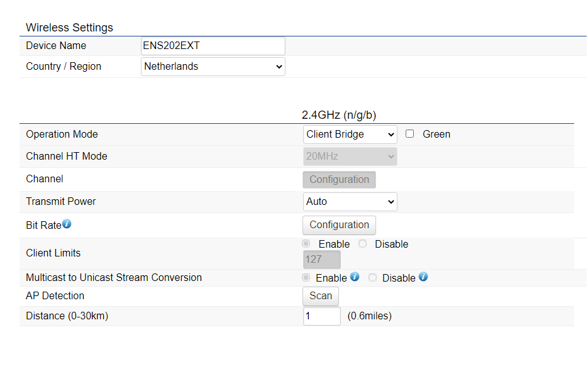Click the Client Limits number field
Image resolution: width=588 pixels, height=374 pixels.
pos(321,260)
